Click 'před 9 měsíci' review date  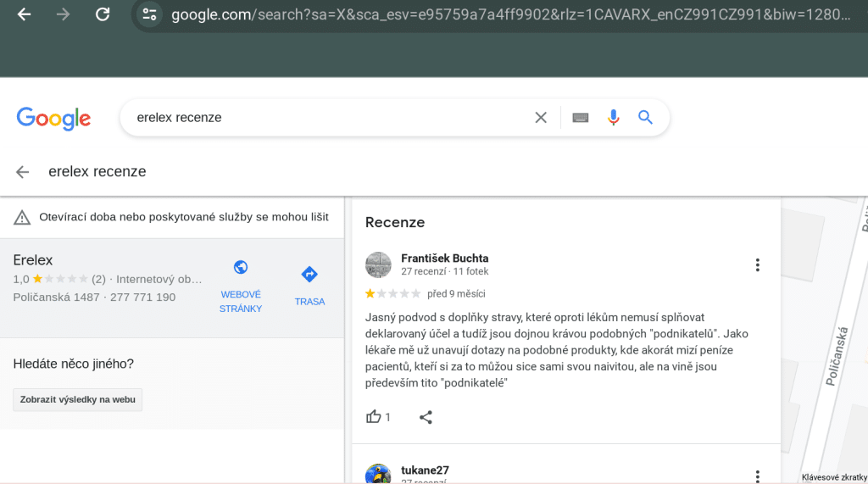(456, 294)
